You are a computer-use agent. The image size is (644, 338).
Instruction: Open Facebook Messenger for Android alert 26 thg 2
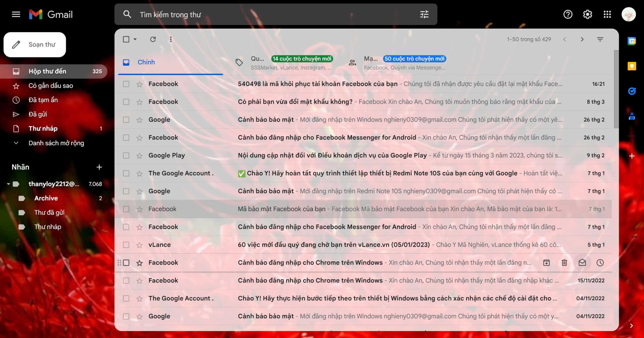[363, 137]
